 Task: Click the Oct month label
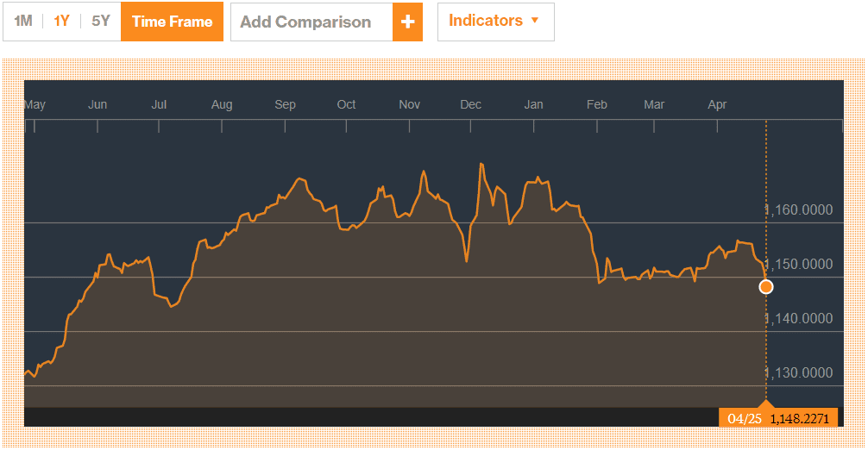click(347, 104)
